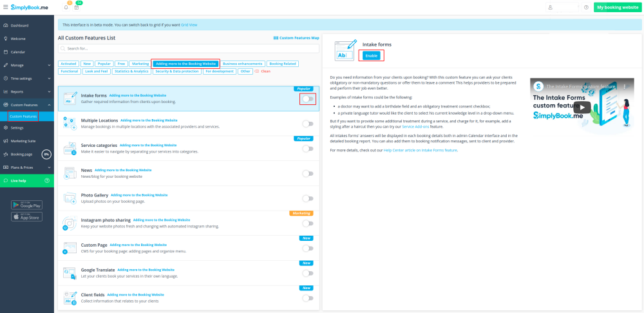Click the Instagram photo sharing feature icon
The image size is (644, 313).
(x=70, y=223)
